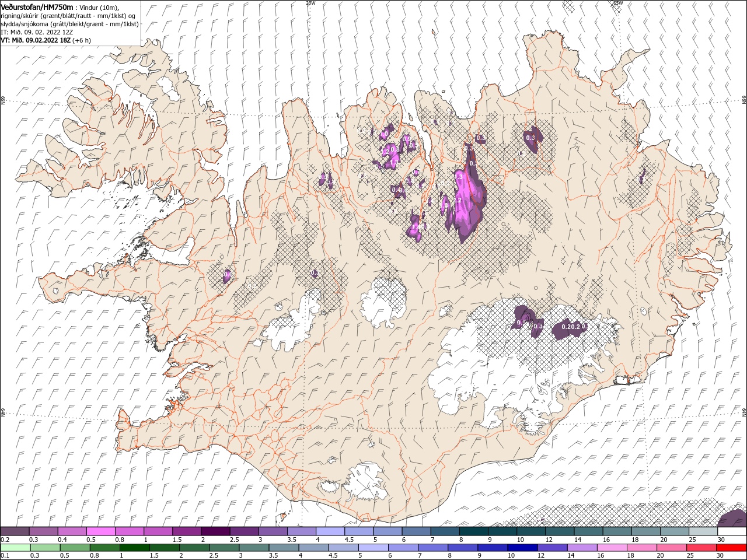Pick the white 30 swatch in snow legend
This screenshot has height=560, width=747.
pos(732,531)
